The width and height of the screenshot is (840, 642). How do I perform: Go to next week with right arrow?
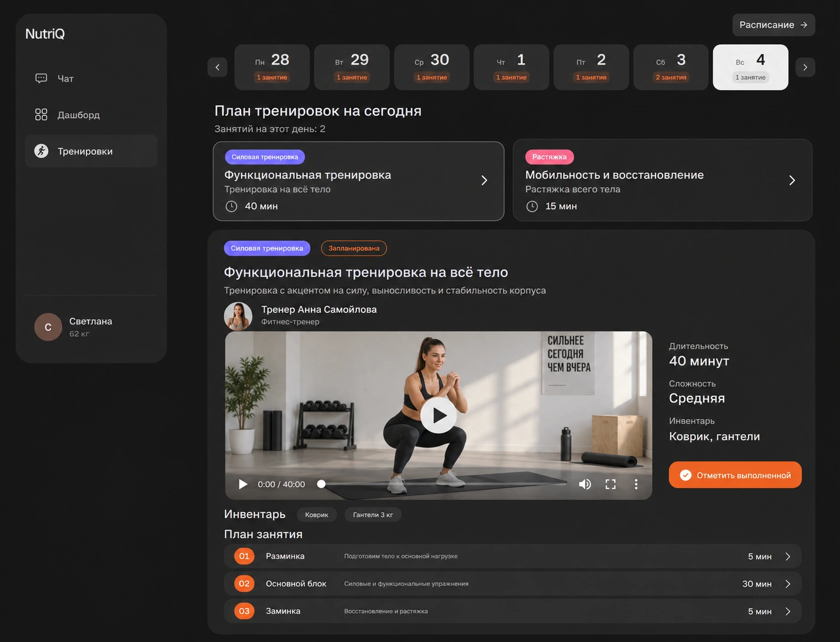click(x=805, y=67)
